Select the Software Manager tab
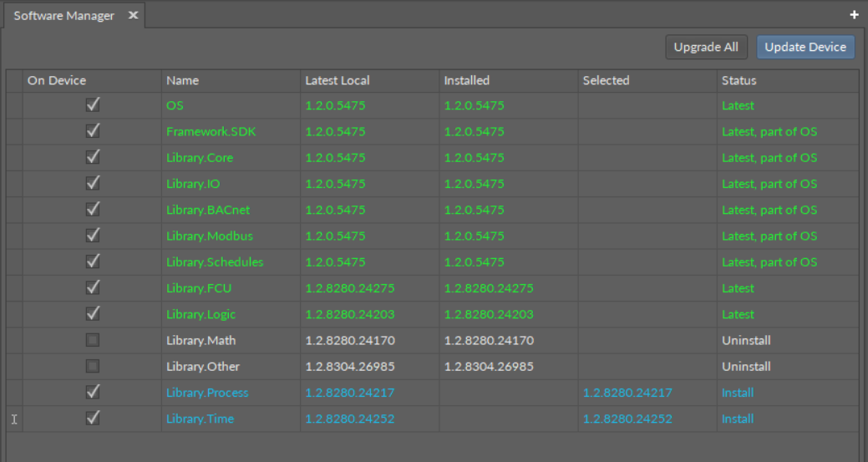 pos(64,16)
